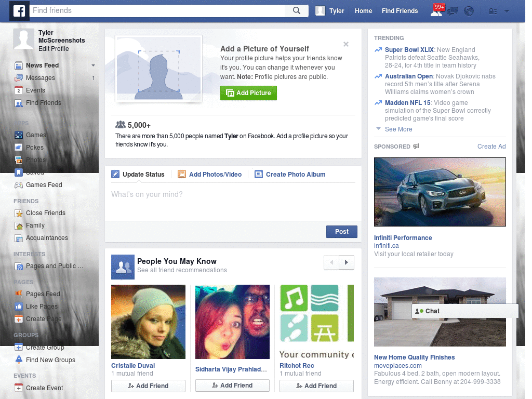Open Create Group in sidebar
This screenshot has width=532, height=399.
point(39,347)
